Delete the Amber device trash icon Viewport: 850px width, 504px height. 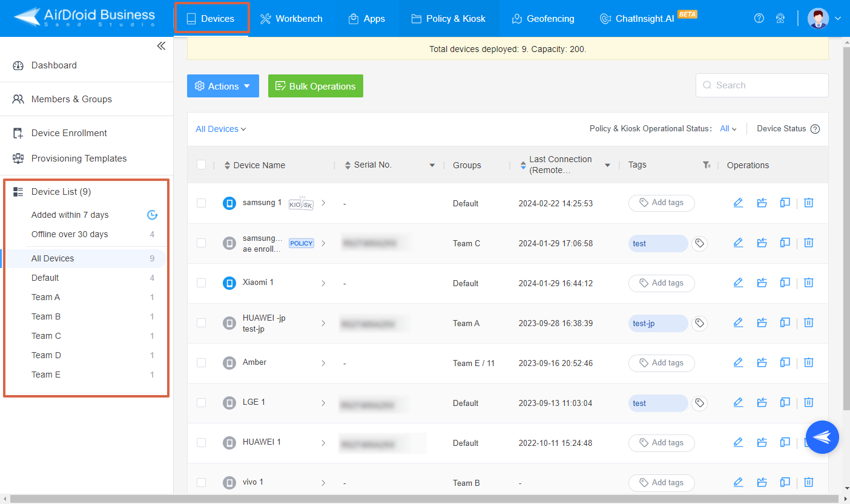click(x=808, y=362)
